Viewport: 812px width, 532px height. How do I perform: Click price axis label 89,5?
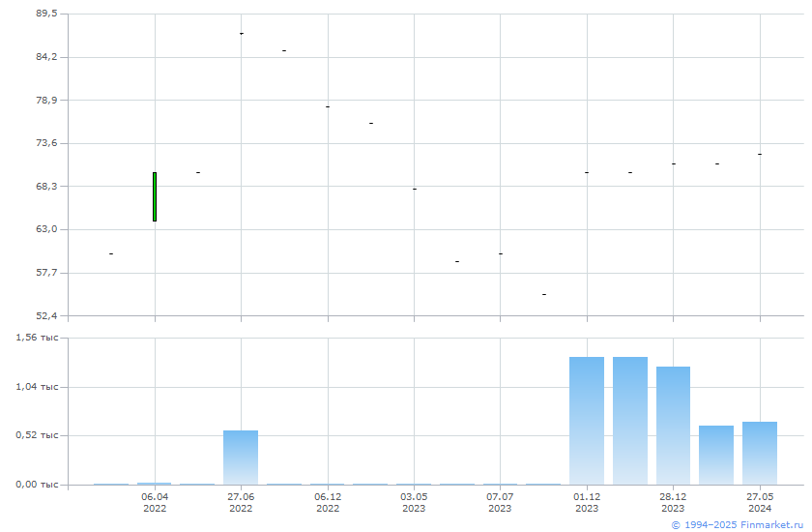46,14
